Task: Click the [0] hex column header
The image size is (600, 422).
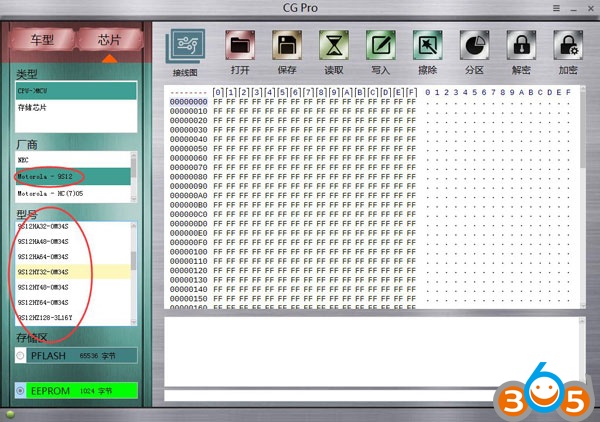Action: pos(218,92)
